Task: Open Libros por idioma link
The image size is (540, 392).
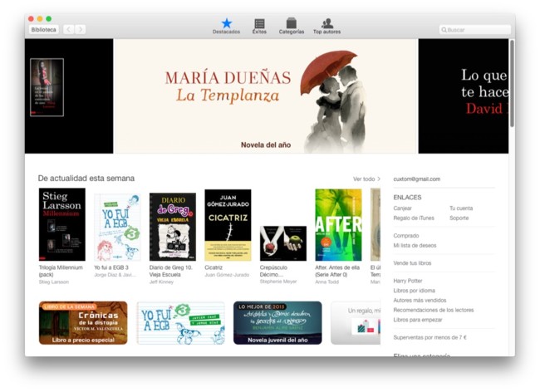Action: tap(414, 291)
